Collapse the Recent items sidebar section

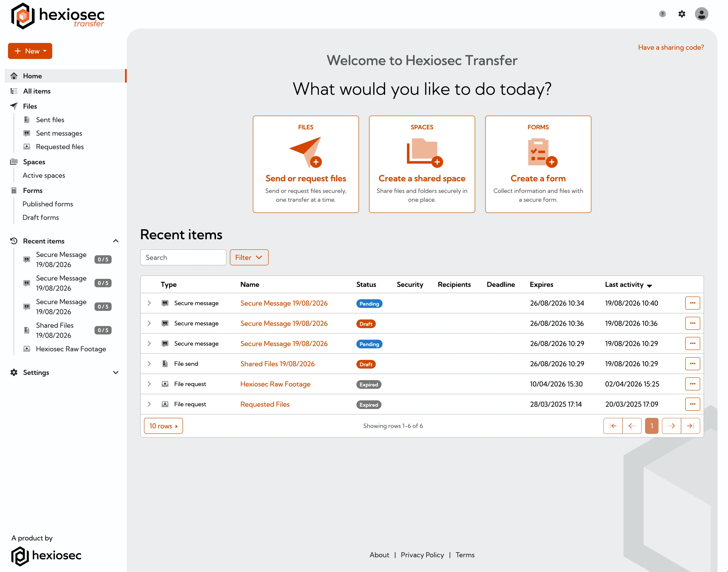pos(116,241)
